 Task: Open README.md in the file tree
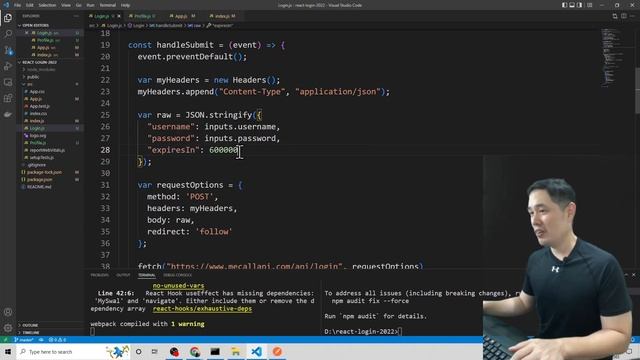39,187
